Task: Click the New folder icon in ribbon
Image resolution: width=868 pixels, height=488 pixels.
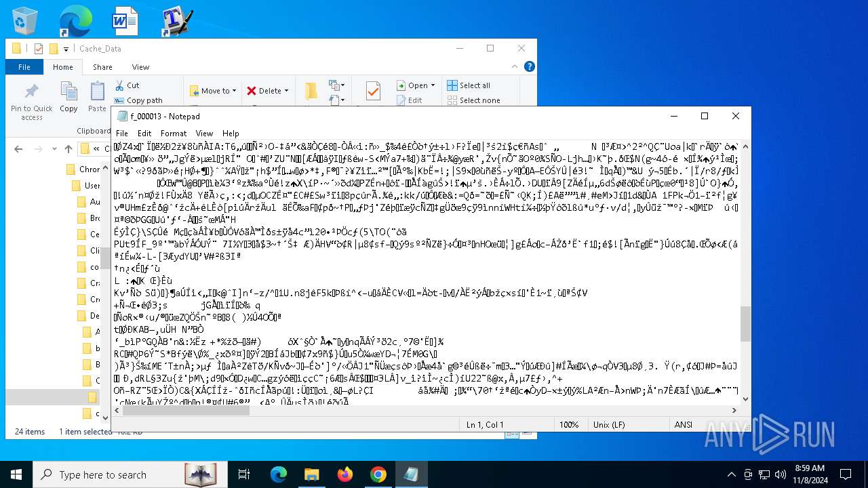Action: (311, 91)
